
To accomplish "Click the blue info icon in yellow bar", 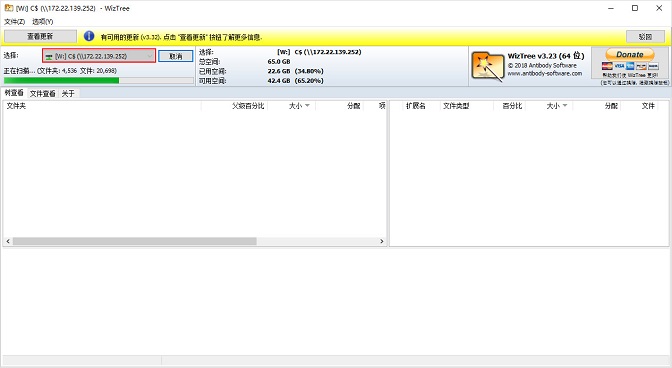I will [x=89, y=36].
